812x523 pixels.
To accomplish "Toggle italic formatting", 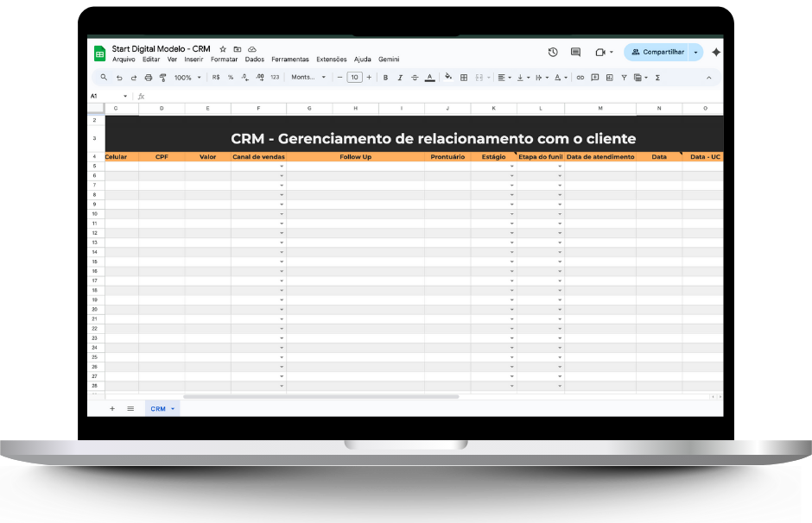I will coord(400,78).
